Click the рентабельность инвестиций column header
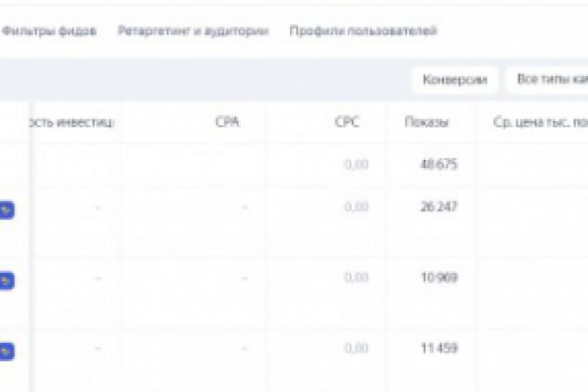This screenshot has width=588, height=392. [73, 122]
